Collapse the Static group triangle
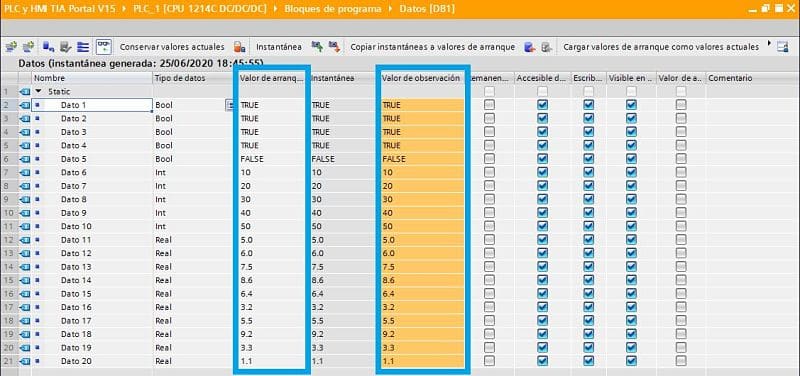800x376 pixels. click(39, 92)
